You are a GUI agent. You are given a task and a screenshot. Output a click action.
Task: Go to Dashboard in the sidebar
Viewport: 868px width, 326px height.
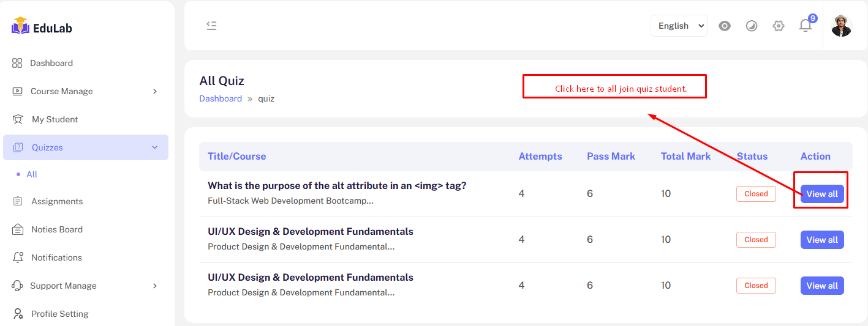tap(51, 63)
